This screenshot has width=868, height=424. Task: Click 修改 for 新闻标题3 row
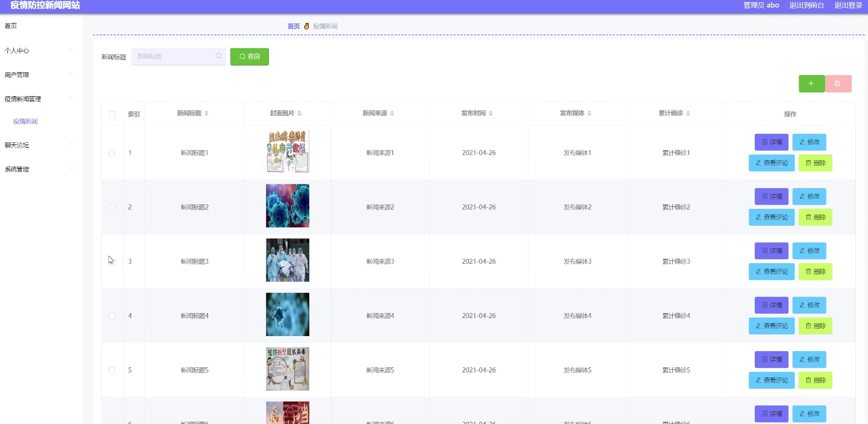pos(809,251)
